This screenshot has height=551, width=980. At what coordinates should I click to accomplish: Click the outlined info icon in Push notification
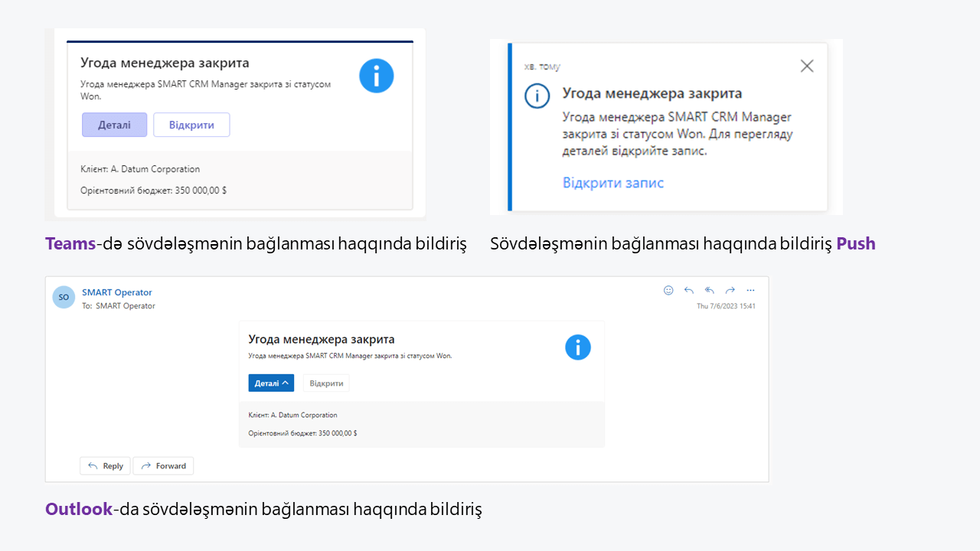(x=537, y=96)
